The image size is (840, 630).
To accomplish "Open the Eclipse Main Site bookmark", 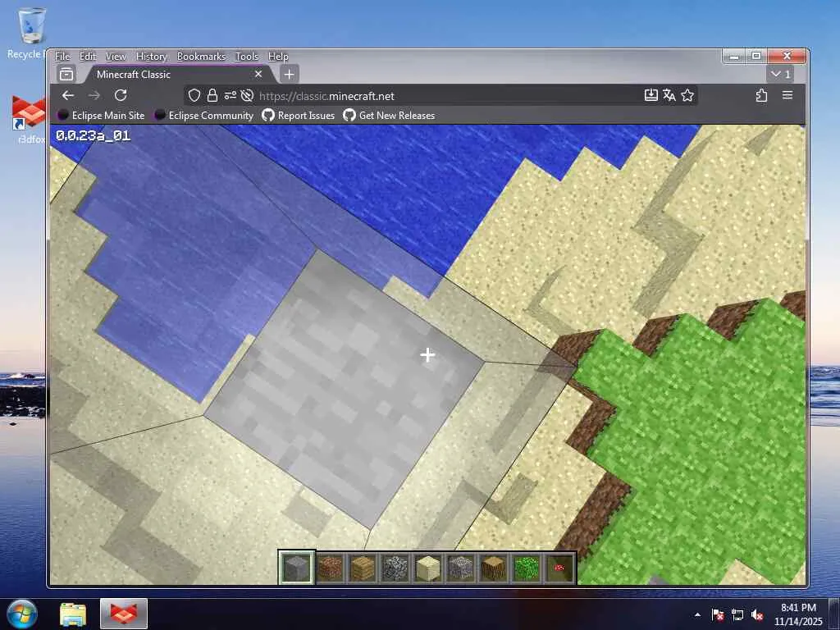I will (101, 115).
